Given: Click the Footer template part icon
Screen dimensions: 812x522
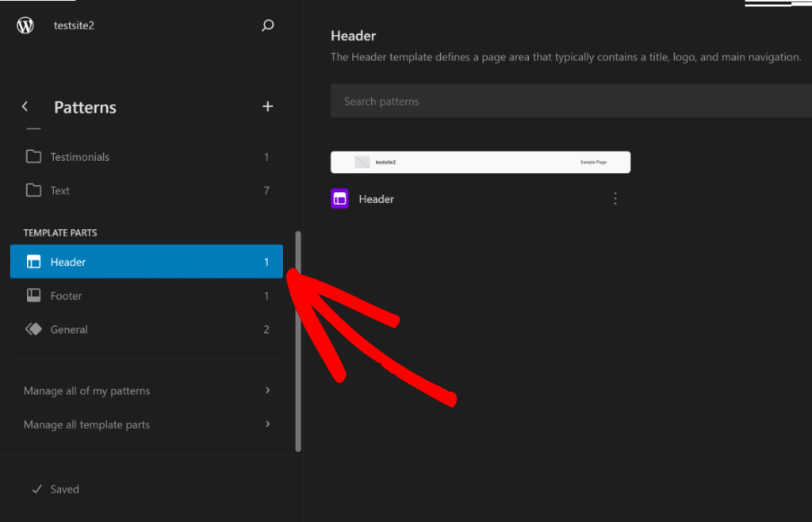Looking at the screenshot, I should (33, 295).
